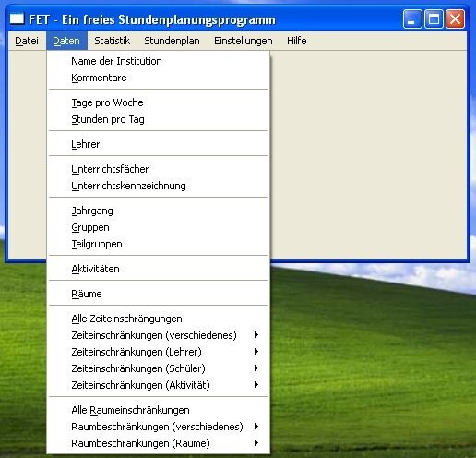Click the FET window title bar icon
476x458 pixels.
click(x=17, y=19)
